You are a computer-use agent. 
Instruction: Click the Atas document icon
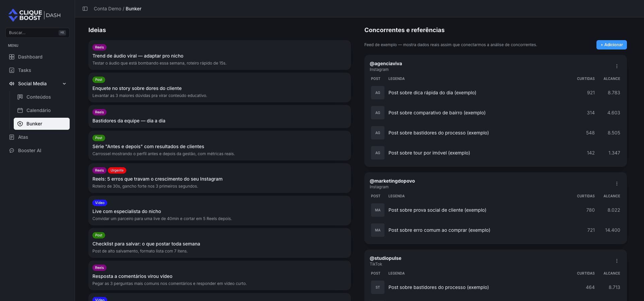click(12, 137)
